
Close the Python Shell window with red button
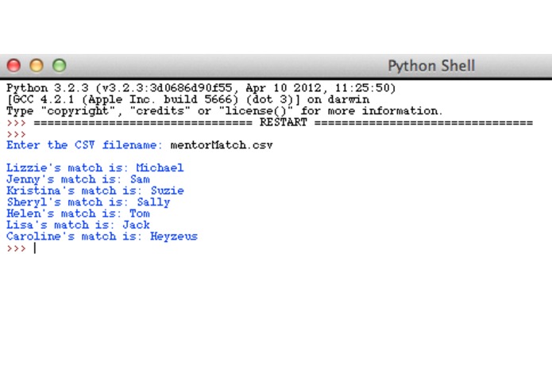pos(14,65)
